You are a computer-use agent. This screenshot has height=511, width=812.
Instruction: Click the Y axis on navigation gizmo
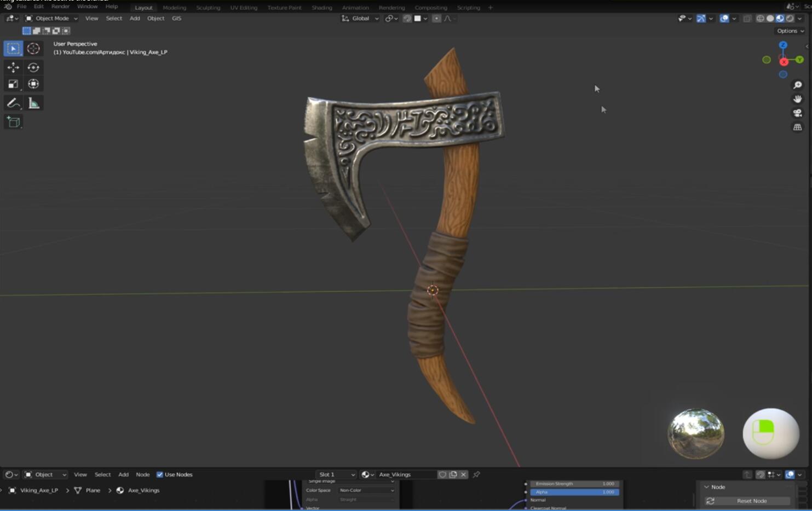[799, 59]
